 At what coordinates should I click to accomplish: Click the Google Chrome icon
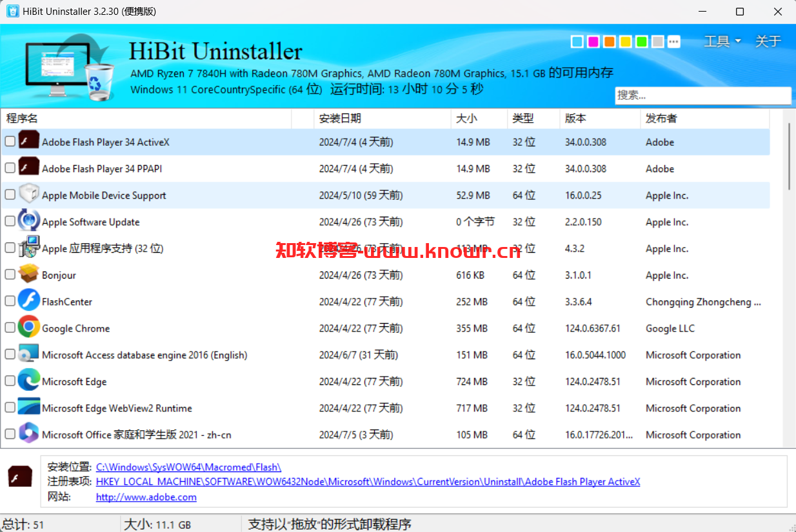(29, 328)
